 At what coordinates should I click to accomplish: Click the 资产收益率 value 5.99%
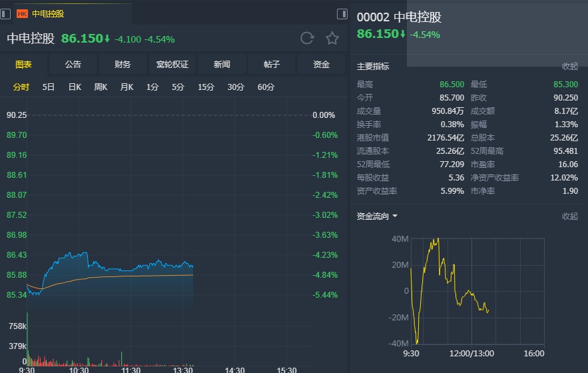point(452,191)
